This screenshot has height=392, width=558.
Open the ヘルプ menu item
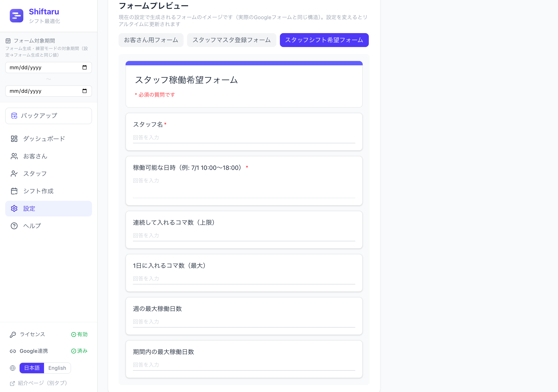point(49,226)
